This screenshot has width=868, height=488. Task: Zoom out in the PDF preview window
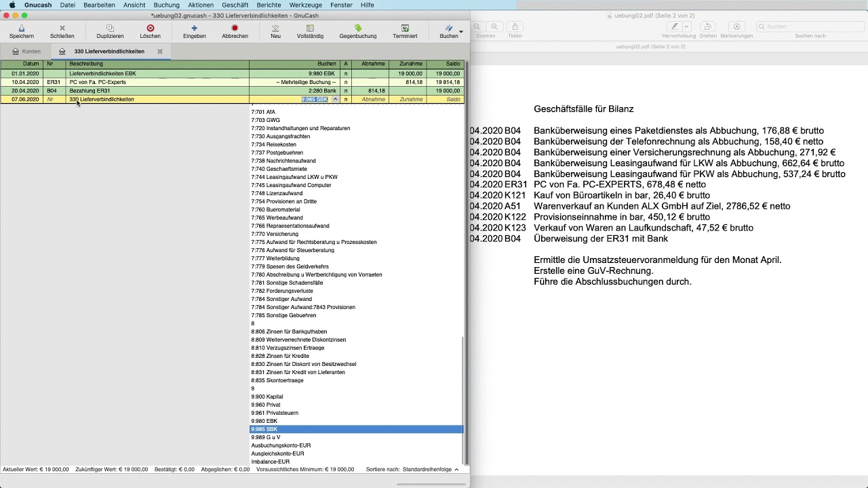(477, 26)
